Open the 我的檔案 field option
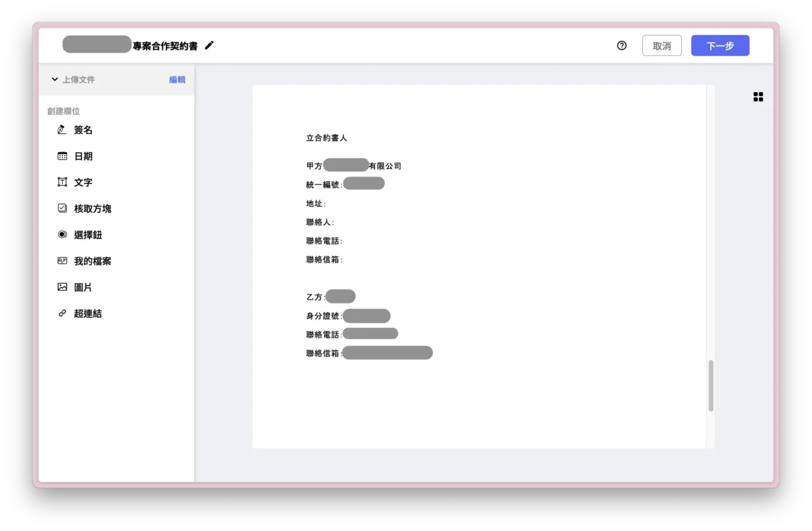 (92, 261)
